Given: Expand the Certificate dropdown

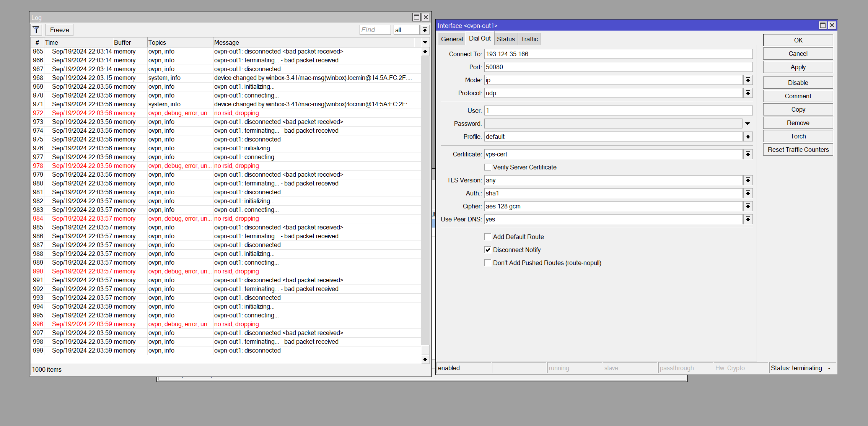Looking at the screenshot, I should 748,154.
